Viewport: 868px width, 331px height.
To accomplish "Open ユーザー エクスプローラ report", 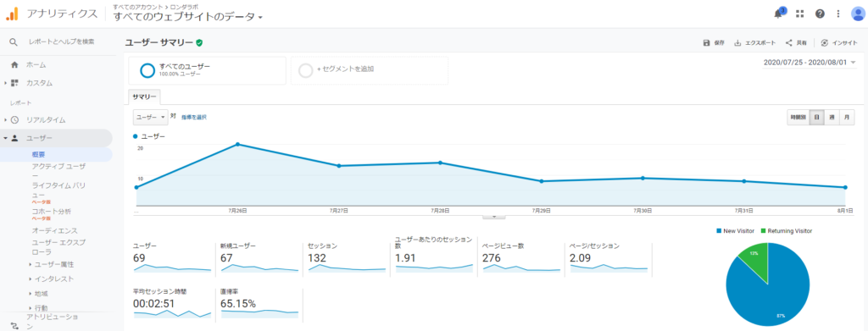I will pyautogui.click(x=58, y=246).
